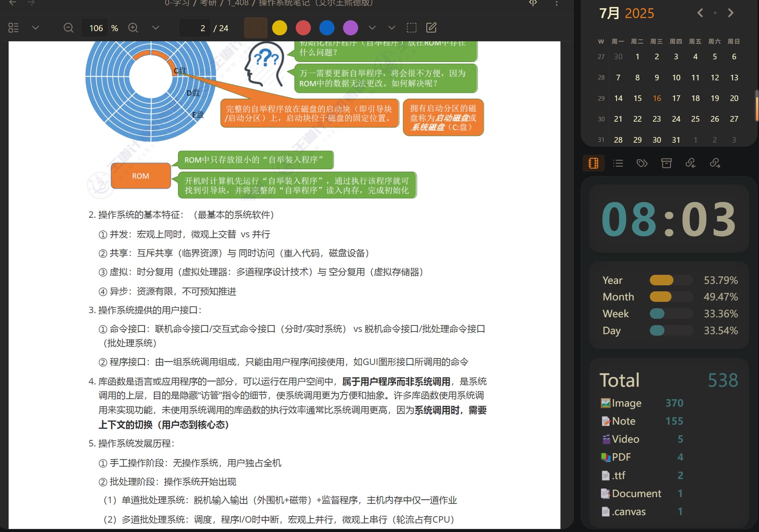Click the page number field showing 2
The width and height of the screenshot is (759, 532).
click(x=194, y=28)
